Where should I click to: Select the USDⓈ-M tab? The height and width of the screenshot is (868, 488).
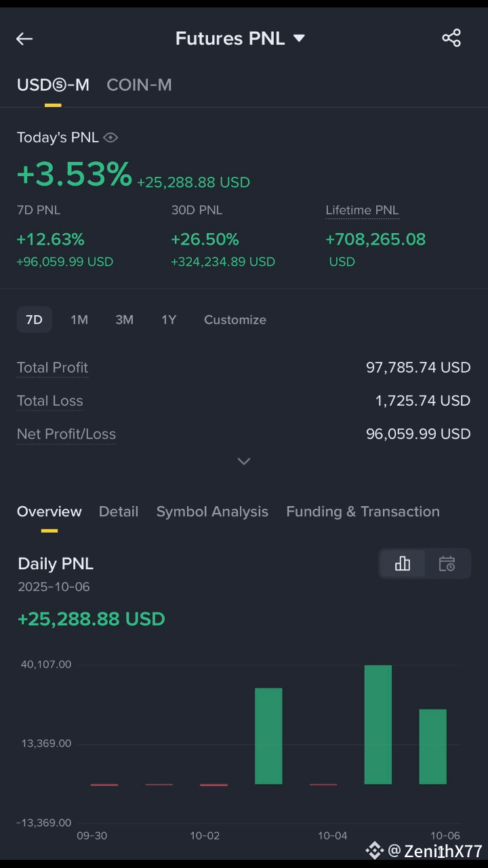53,85
